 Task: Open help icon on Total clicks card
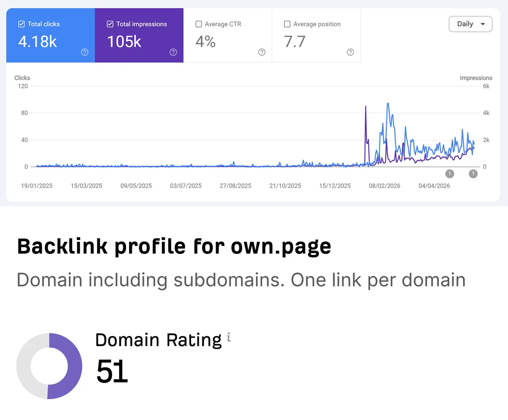pyautogui.click(x=85, y=52)
